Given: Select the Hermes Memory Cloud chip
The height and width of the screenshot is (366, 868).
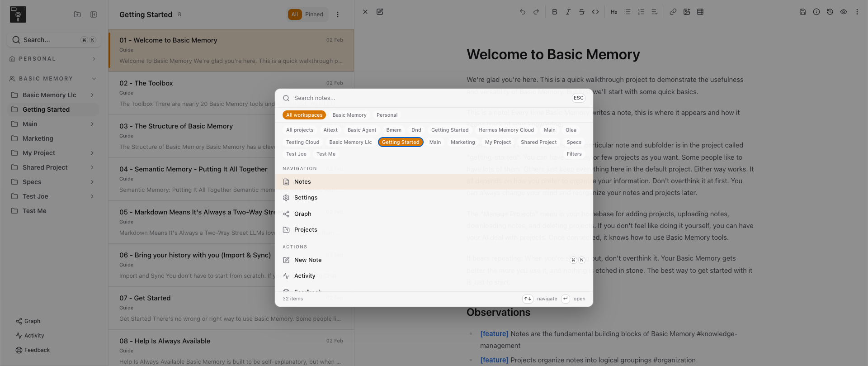Looking at the screenshot, I should (506, 130).
